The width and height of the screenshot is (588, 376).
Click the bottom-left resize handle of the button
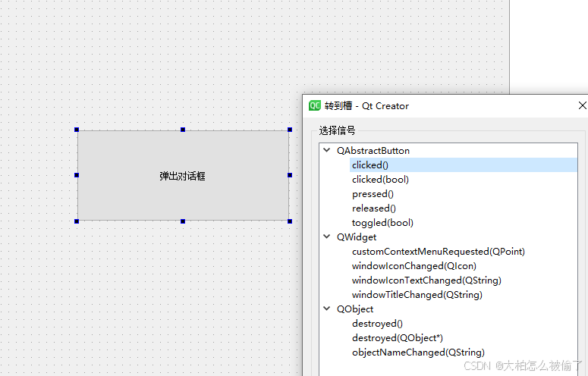(x=77, y=221)
